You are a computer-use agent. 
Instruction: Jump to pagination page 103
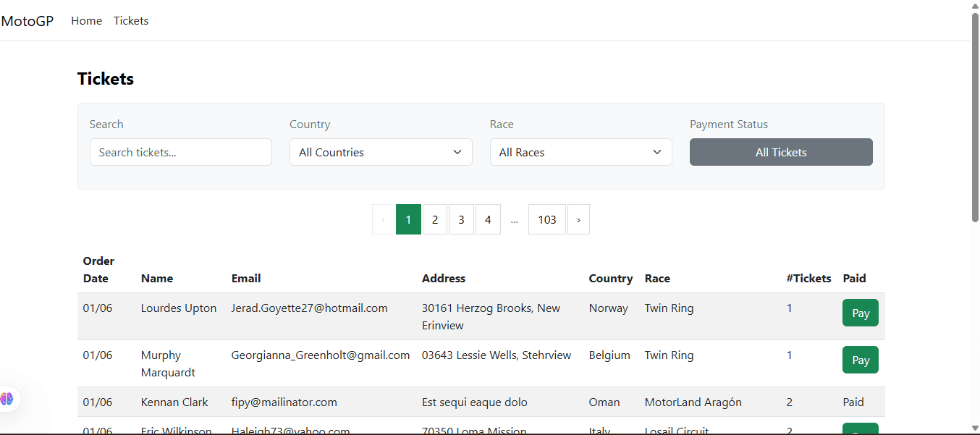coord(547,219)
